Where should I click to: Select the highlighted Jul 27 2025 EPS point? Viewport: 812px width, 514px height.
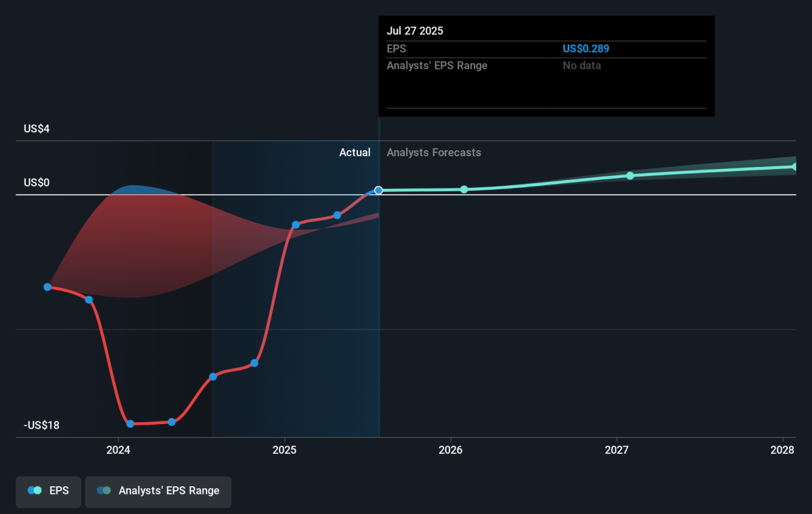pyautogui.click(x=379, y=190)
